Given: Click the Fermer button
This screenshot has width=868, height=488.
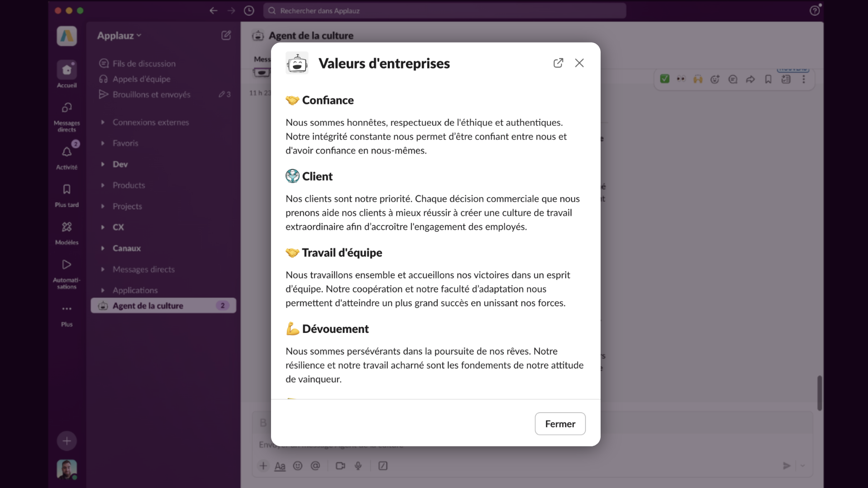Looking at the screenshot, I should [x=560, y=424].
